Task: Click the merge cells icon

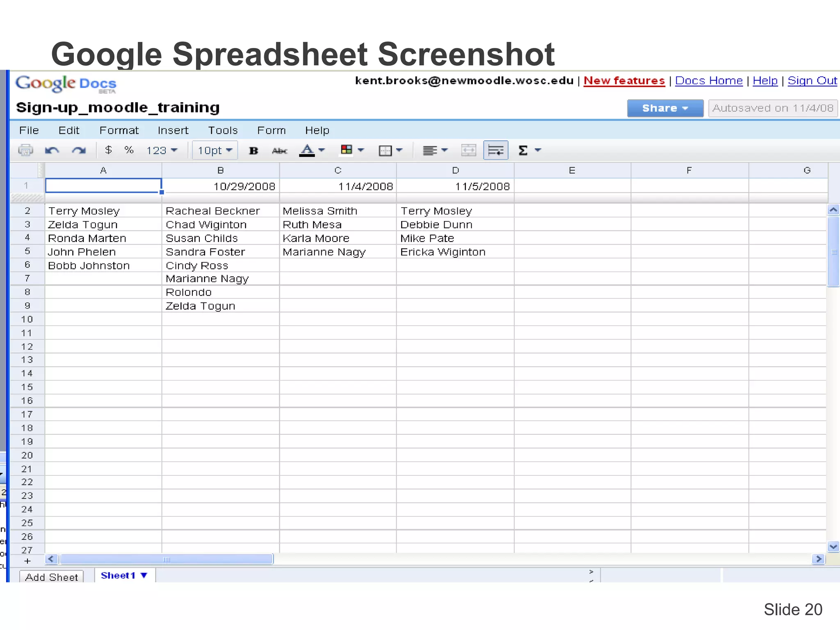Action: coord(468,151)
